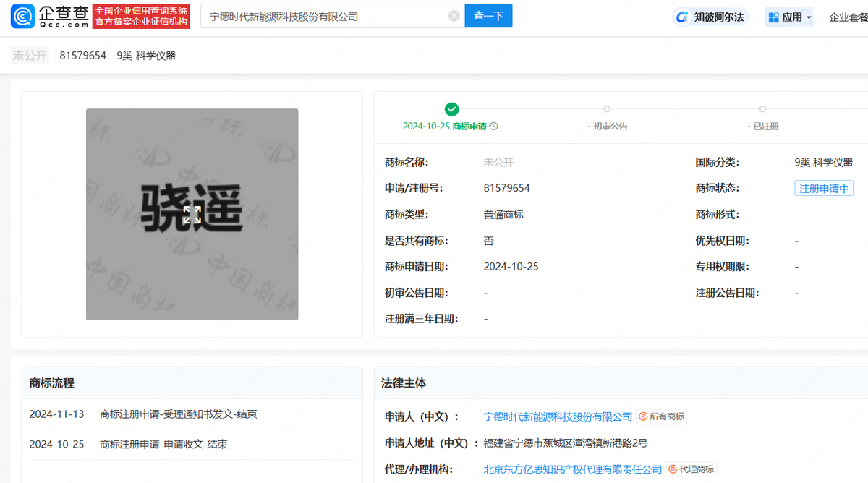Expand the 应用 dropdown arrow
This screenshot has width=868, height=483.
[809, 17]
